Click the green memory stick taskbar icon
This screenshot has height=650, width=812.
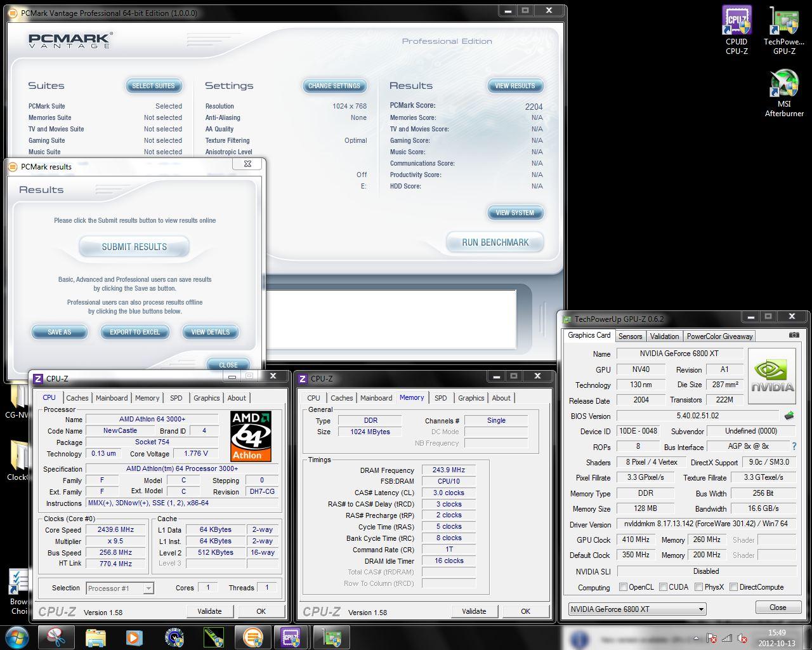point(213,637)
